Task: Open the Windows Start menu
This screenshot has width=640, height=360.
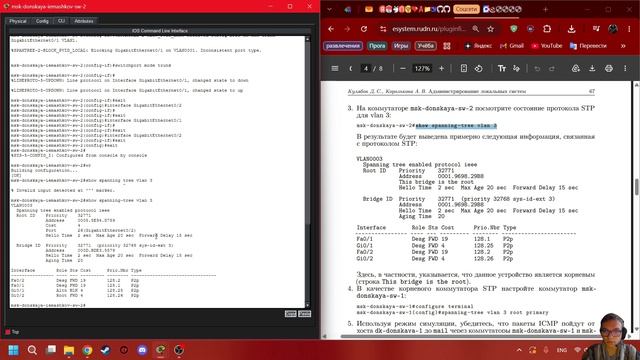Action: click(x=13, y=350)
